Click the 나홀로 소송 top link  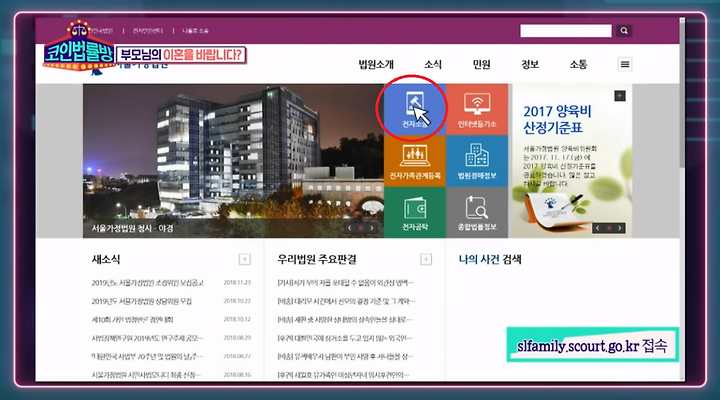196,31
